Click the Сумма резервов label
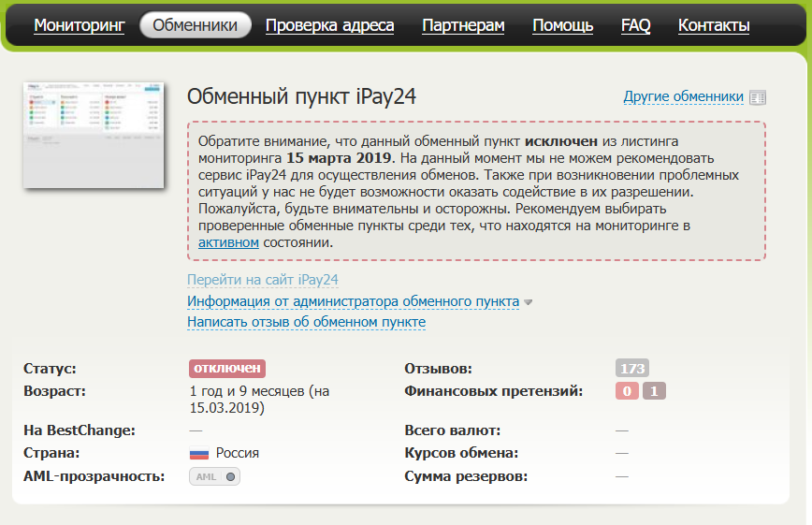Viewport: 812px width, 525px height. coord(466,476)
